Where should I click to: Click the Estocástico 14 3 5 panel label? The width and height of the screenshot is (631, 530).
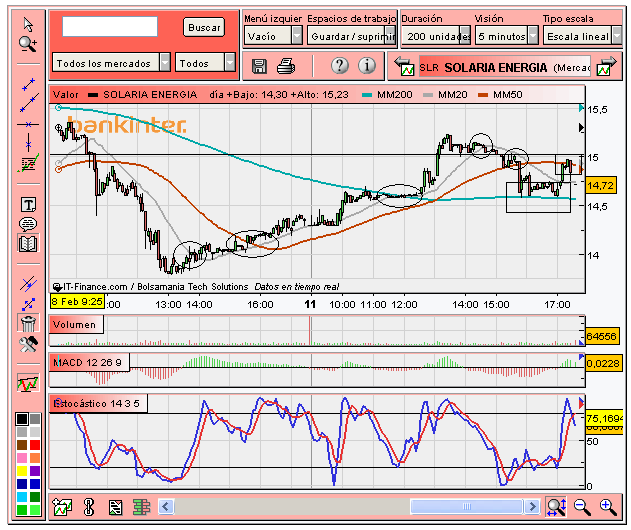(x=99, y=404)
